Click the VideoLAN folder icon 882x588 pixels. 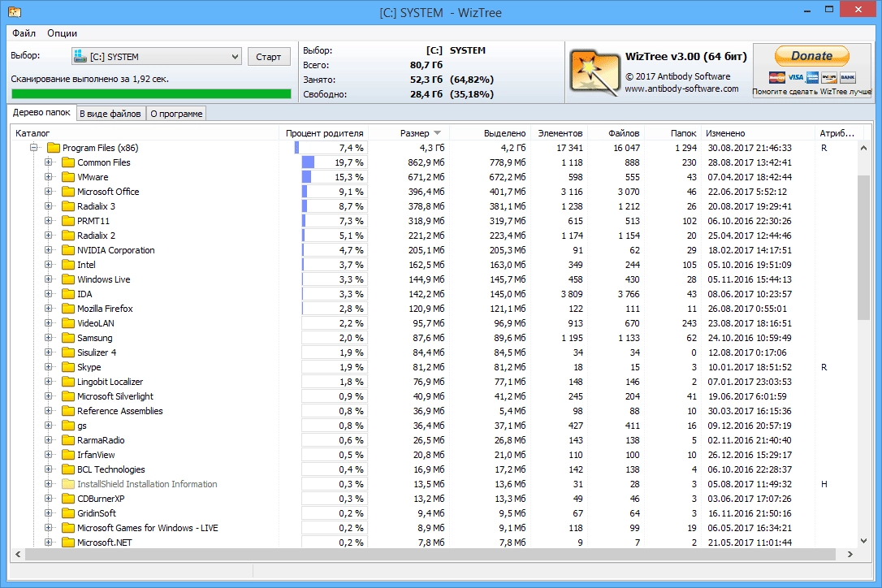coord(68,323)
